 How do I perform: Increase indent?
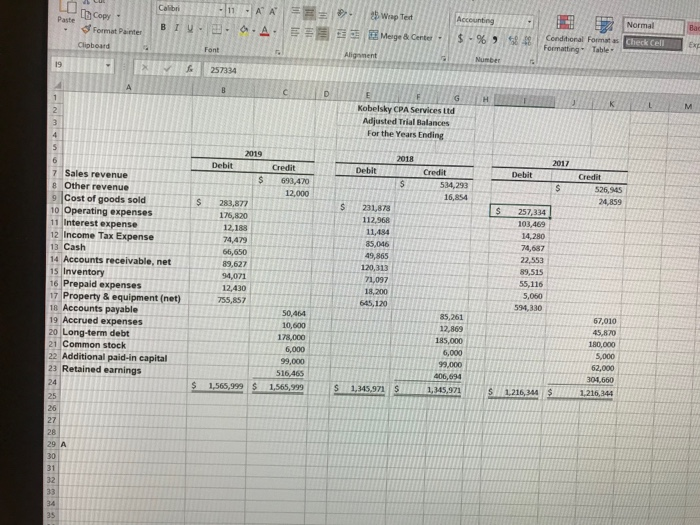[x=354, y=34]
